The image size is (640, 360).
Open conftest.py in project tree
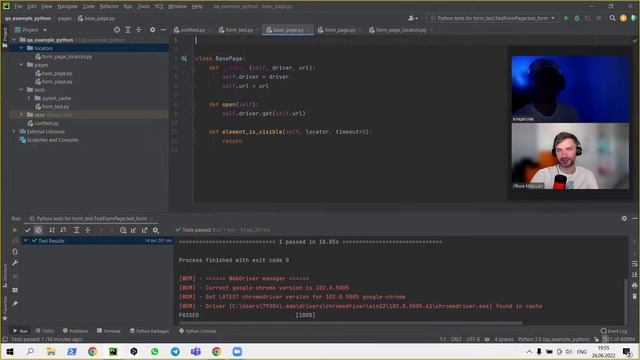(x=43, y=123)
